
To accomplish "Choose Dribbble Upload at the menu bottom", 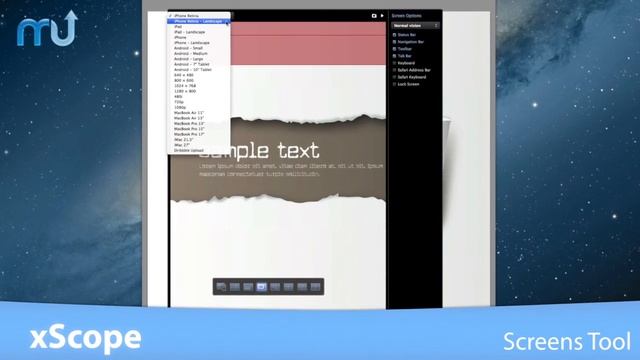I will pyautogui.click(x=199, y=150).
